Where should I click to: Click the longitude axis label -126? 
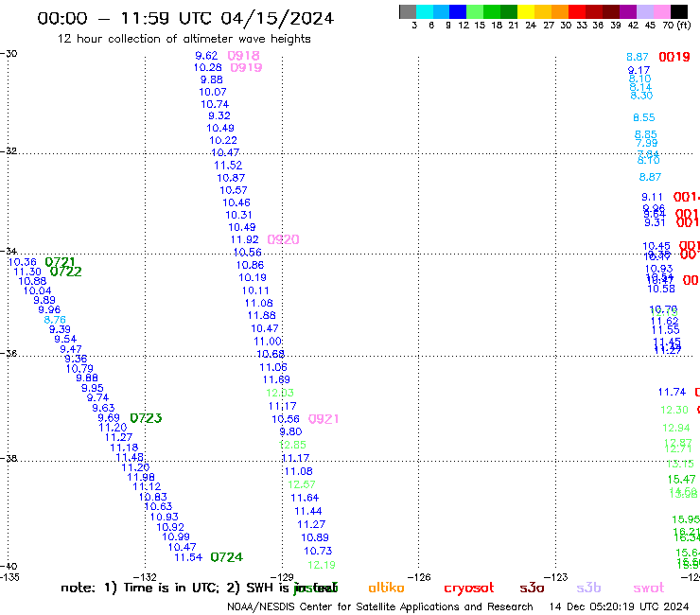[x=419, y=577]
